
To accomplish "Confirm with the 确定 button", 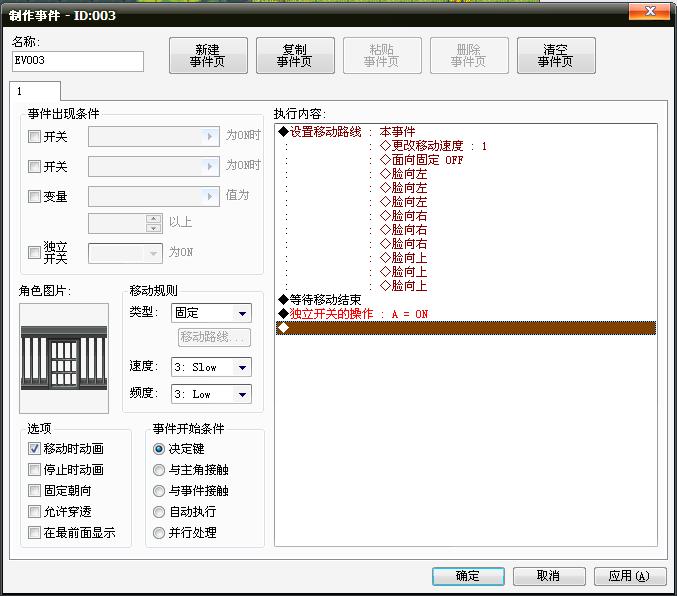I will [x=468, y=576].
